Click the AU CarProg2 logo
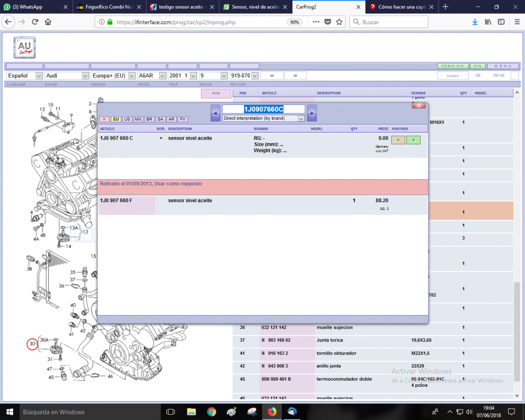 coord(25,48)
